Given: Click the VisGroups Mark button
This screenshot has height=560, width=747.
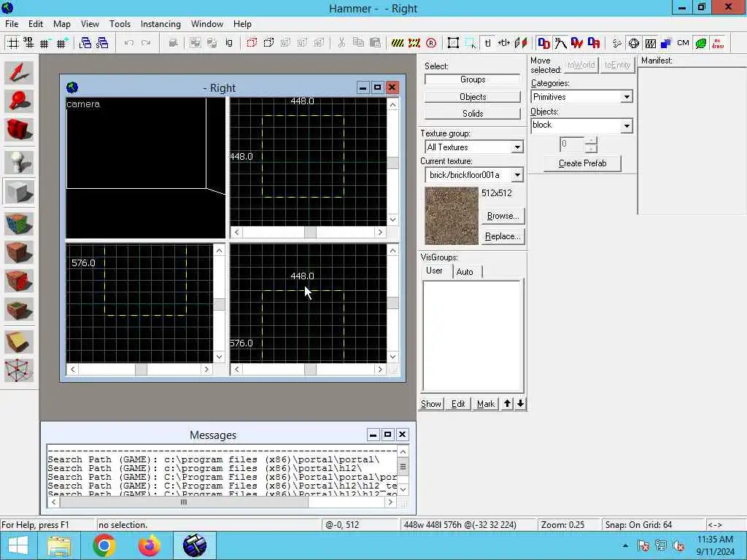Looking at the screenshot, I should click(485, 404).
